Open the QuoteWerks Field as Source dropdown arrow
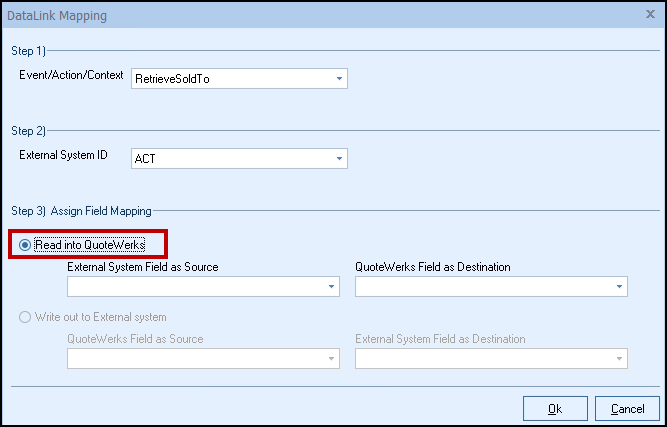 (x=330, y=359)
